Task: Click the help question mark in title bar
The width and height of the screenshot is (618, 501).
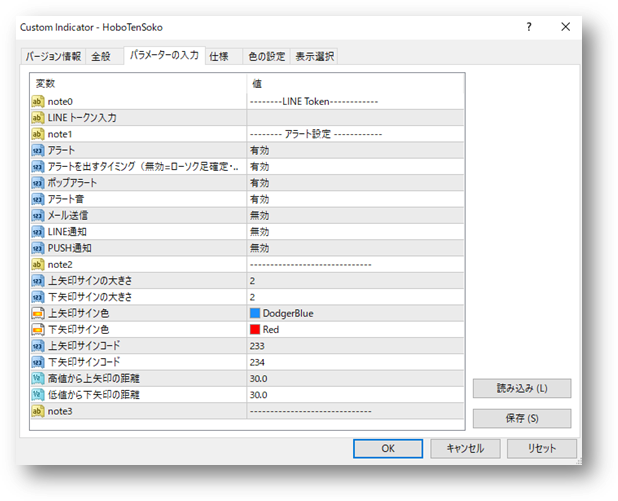Action: tap(529, 27)
